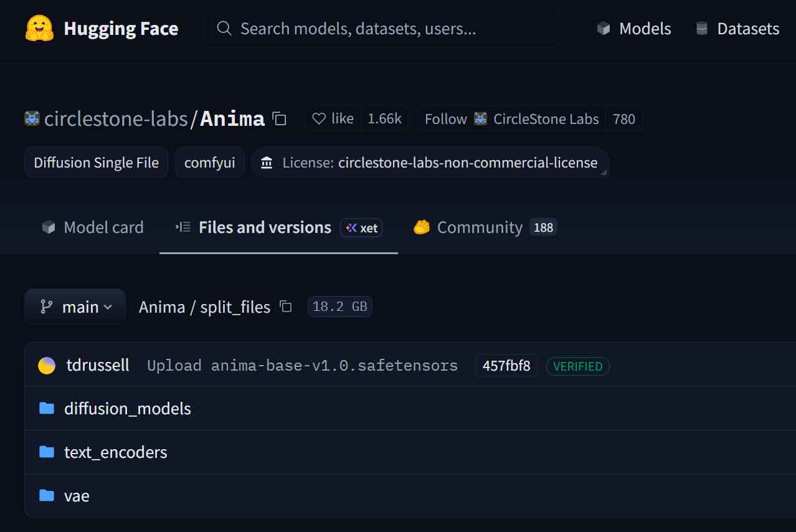Viewport: 796px width, 532px height.
Task: Go to the Anima root breadcrumb
Action: [162, 307]
